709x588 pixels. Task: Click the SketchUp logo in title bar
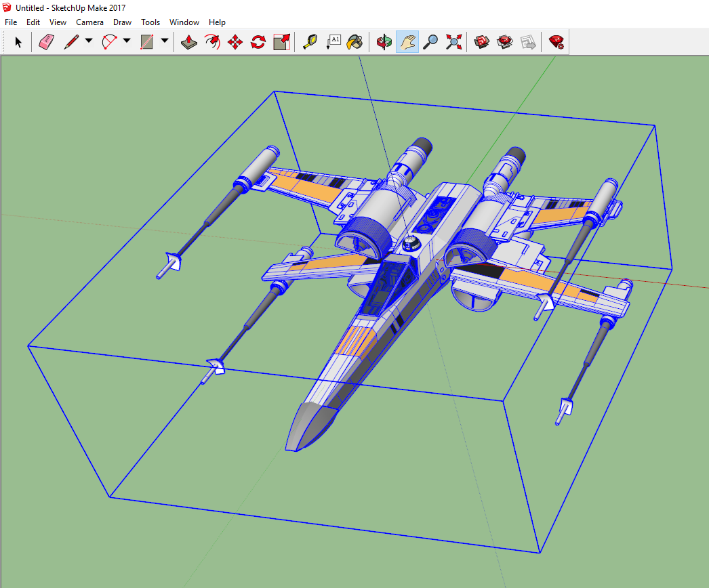coord(6,7)
